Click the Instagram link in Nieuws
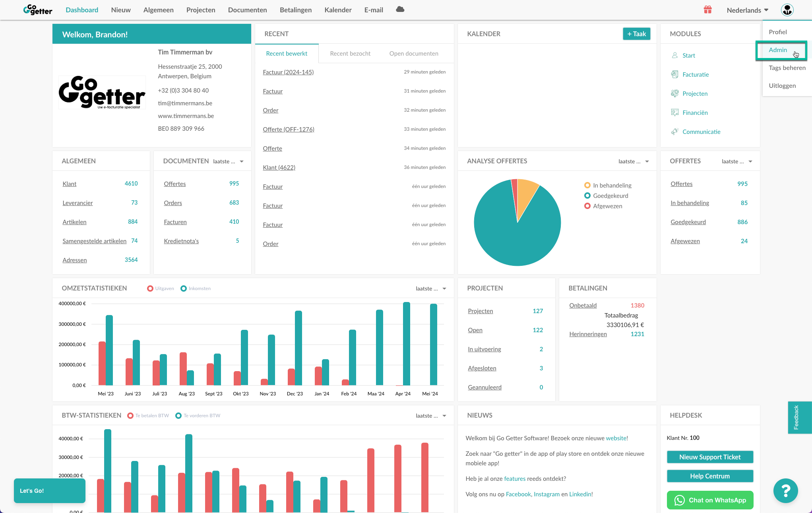The image size is (812, 513). click(x=547, y=494)
